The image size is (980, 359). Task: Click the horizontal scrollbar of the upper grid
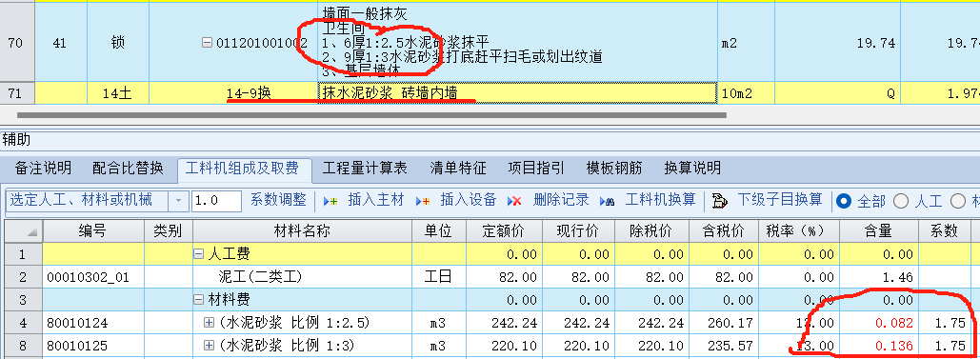(x=371, y=115)
